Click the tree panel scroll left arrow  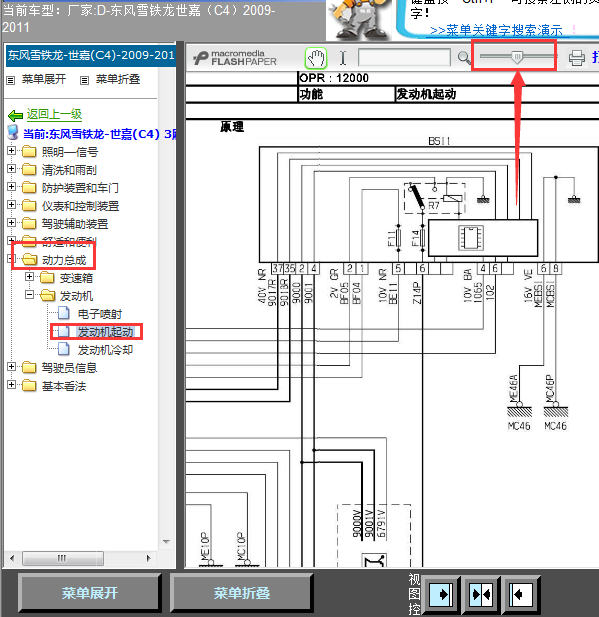pyautogui.click(x=12, y=558)
